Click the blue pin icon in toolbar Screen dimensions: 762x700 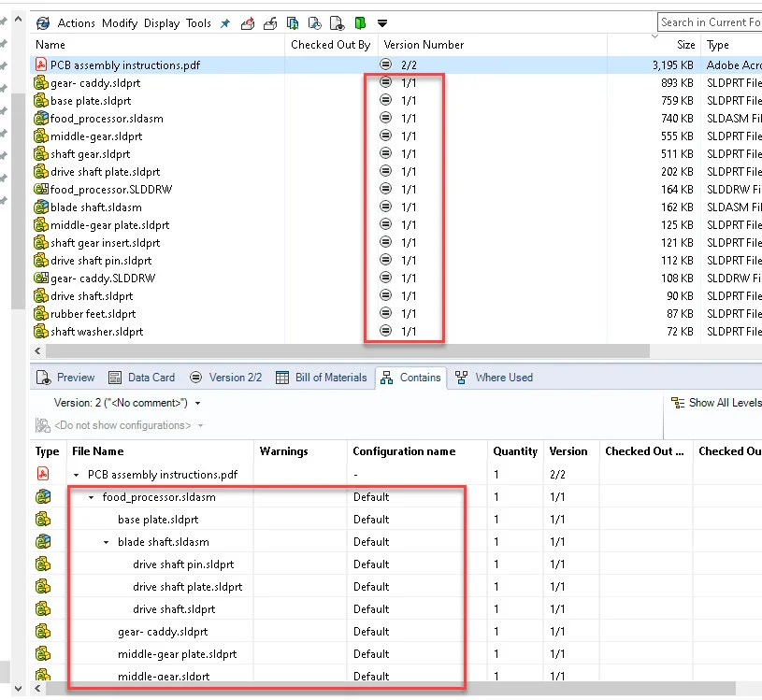225,22
